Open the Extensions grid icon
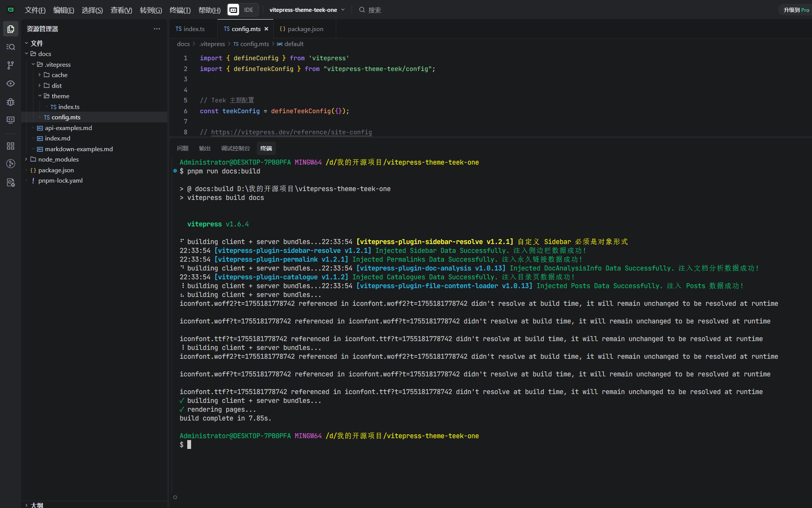This screenshot has height=508, width=812. click(10, 146)
